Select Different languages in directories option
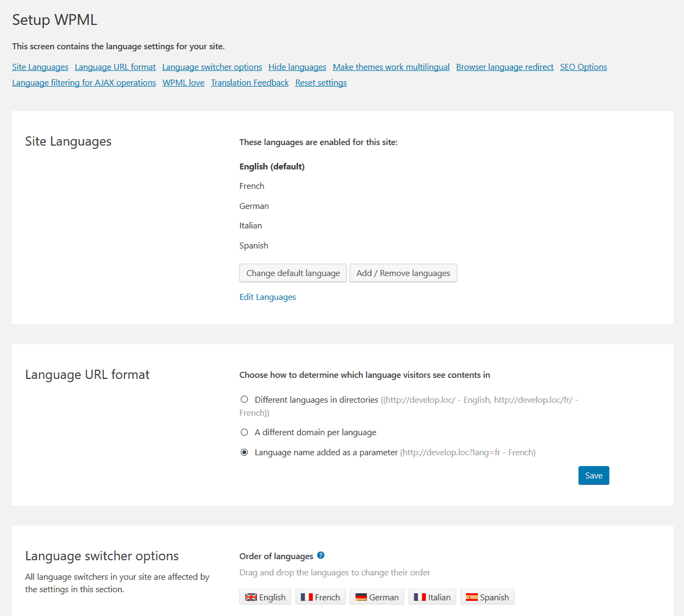This screenshot has width=684, height=616. coord(245,399)
